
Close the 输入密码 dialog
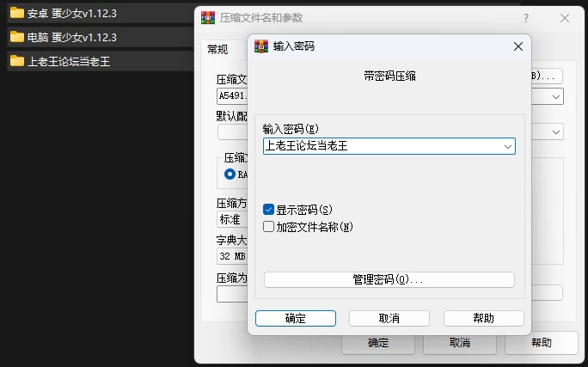point(518,46)
